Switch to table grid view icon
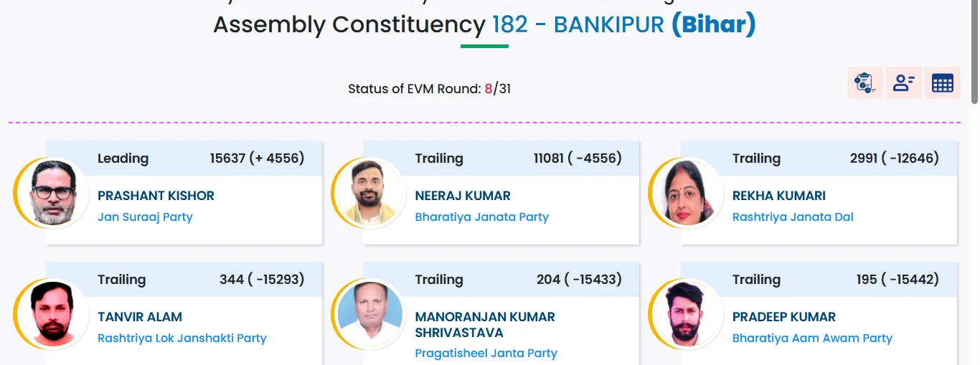Image resolution: width=980 pixels, height=365 pixels. (942, 83)
